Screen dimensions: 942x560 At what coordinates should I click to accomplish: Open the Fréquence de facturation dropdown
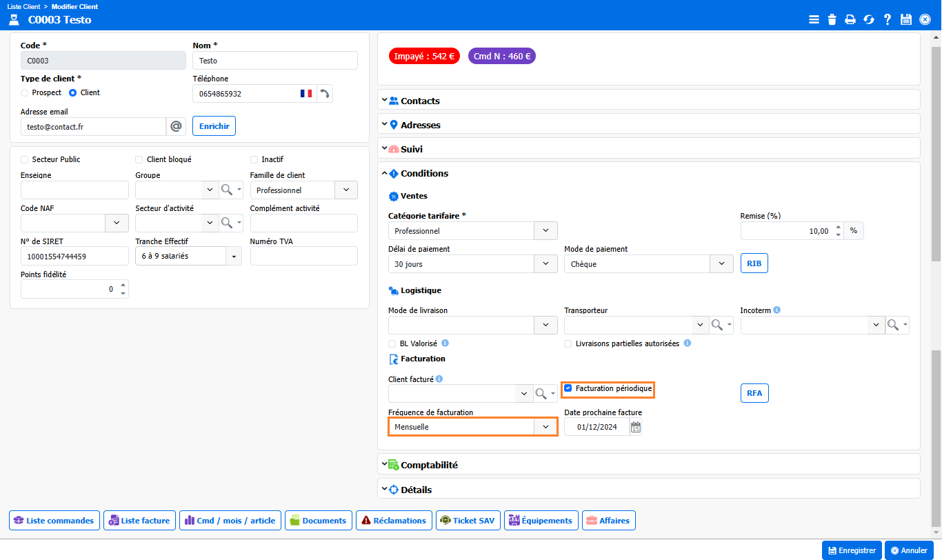[x=545, y=428]
